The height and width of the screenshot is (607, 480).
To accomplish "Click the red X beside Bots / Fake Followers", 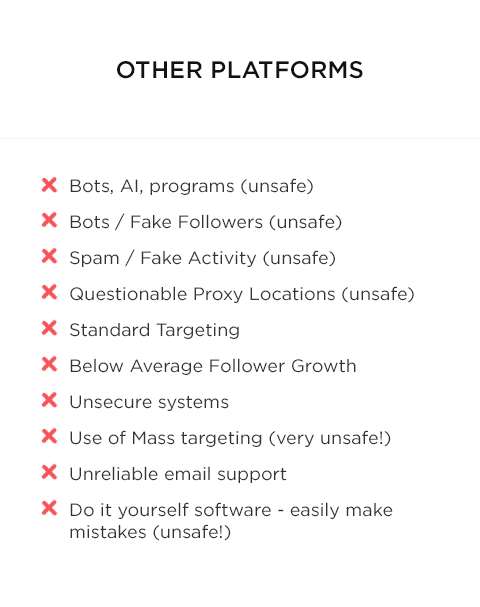I will 50,220.
